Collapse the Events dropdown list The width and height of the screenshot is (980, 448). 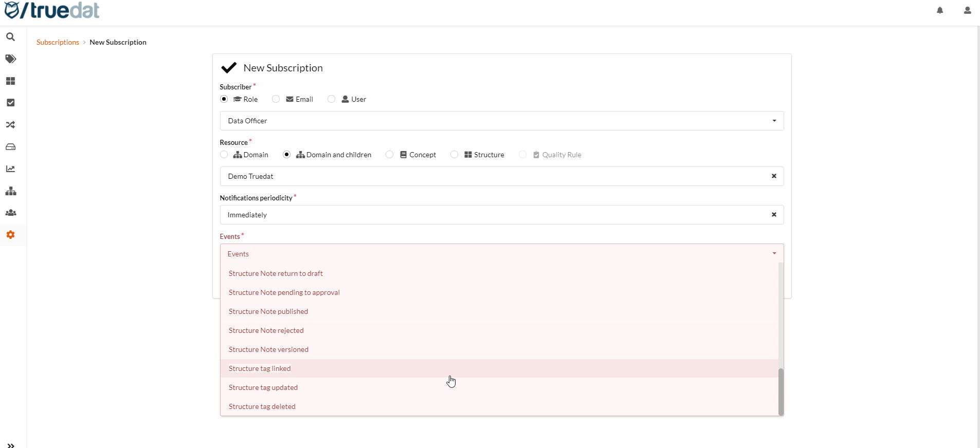[774, 254]
